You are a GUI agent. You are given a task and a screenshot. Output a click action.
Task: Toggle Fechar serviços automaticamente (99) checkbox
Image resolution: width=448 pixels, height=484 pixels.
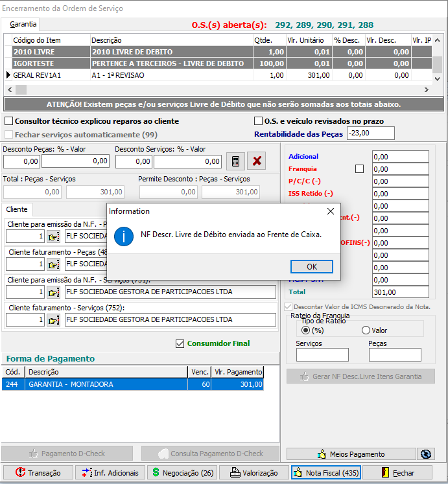pos(8,135)
